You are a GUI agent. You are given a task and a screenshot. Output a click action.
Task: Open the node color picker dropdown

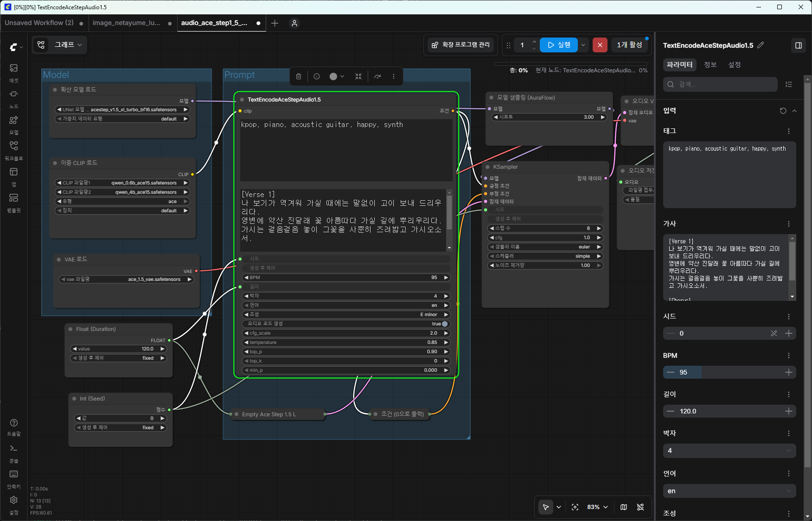coord(337,76)
